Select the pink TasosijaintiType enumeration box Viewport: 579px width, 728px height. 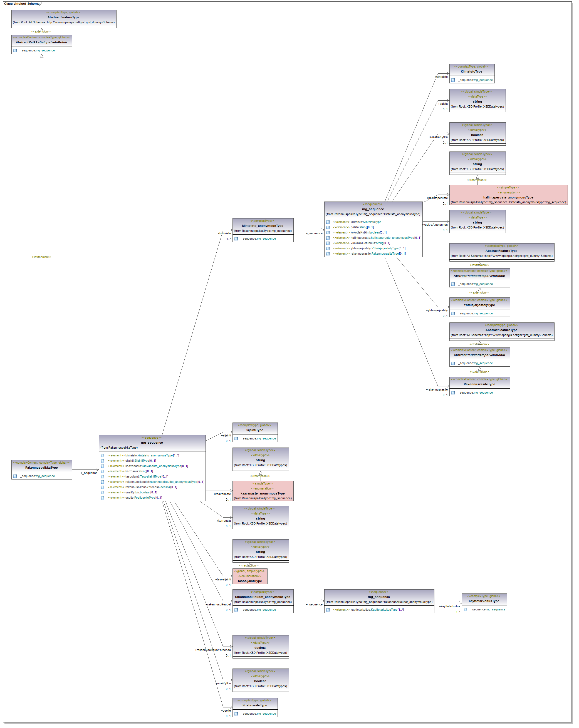pyautogui.click(x=250, y=576)
